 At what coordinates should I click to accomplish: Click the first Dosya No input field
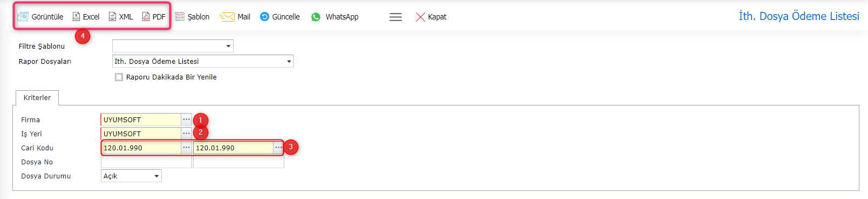click(146, 162)
